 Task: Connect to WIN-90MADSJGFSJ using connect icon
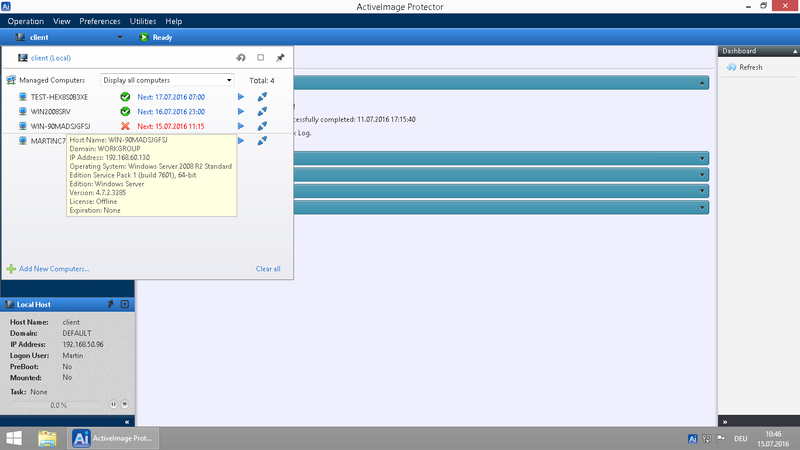(262, 126)
